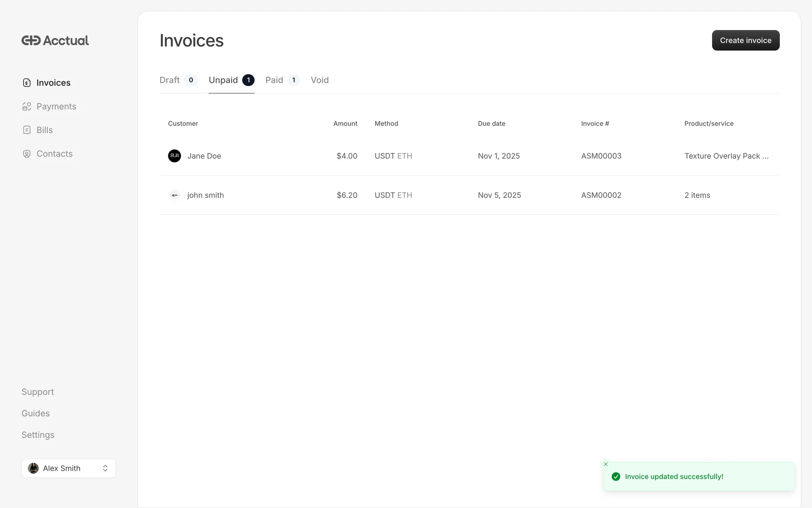Open the Support link

point(38,392)
